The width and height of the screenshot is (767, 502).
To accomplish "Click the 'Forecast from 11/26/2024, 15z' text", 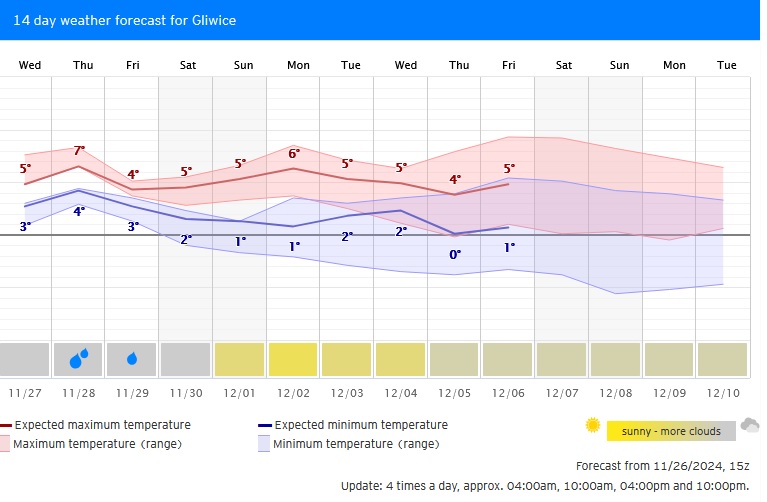I will pyautogui.click(x=662, y=466).
